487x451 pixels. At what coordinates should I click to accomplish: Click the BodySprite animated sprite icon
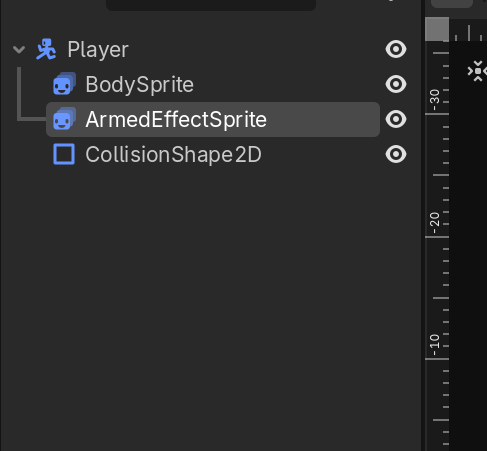click(x=64, y=84)
